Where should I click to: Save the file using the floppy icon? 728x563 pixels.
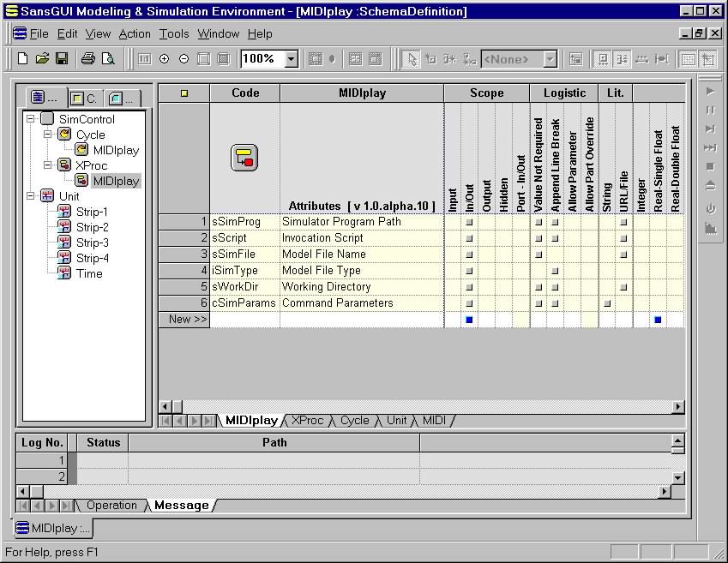(x=61, y=59)
